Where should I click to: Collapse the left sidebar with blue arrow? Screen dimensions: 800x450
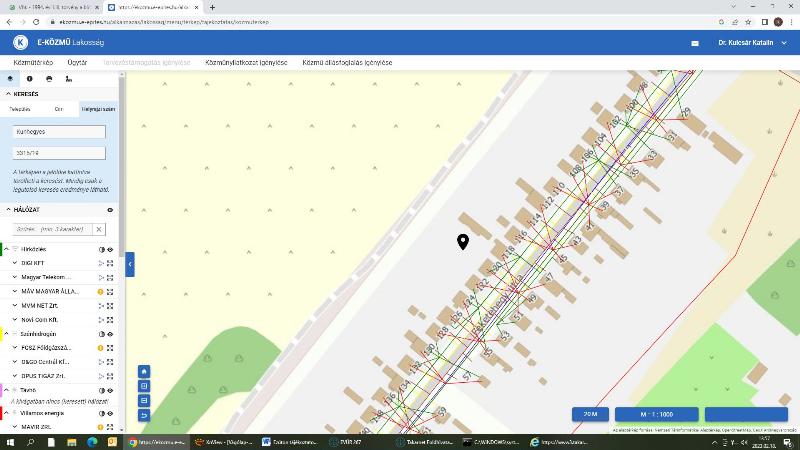pyautogui.click(x=130, y=264)
